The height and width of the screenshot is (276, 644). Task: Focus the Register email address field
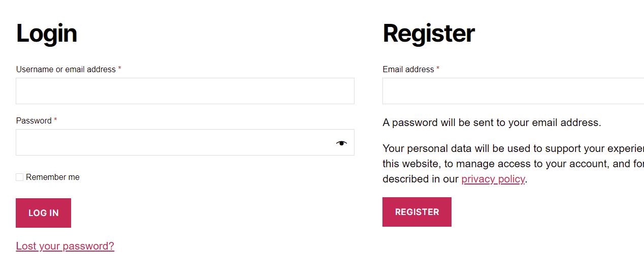pyautogui.click(x=513, y=91)
